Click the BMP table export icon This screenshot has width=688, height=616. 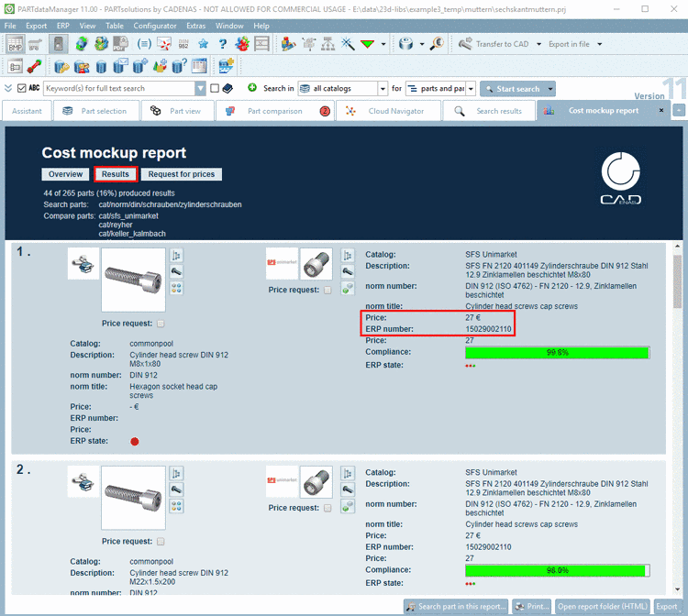click(15, 44)
